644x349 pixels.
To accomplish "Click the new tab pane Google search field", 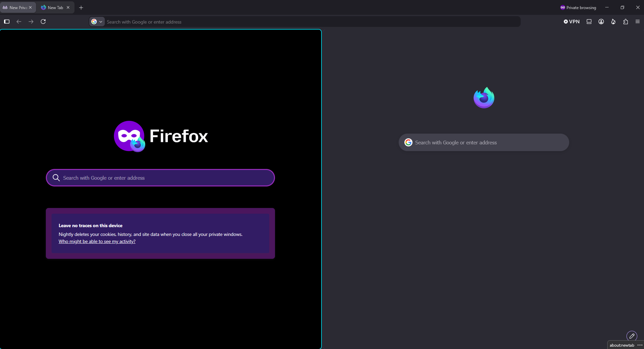I will click(x=484, y=142).
